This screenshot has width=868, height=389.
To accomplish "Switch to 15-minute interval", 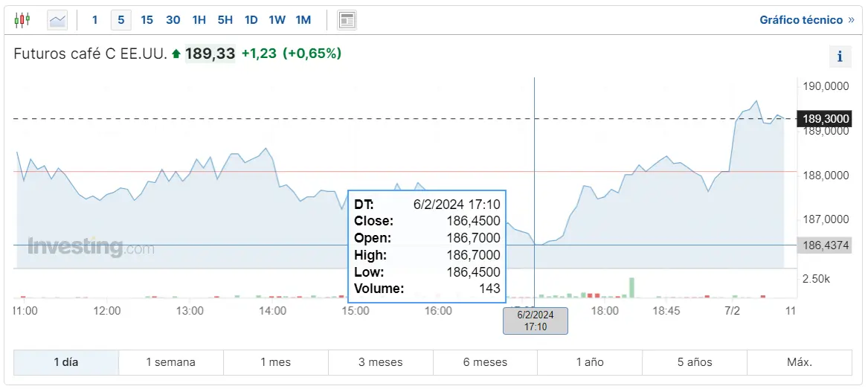I will [147, 20].
